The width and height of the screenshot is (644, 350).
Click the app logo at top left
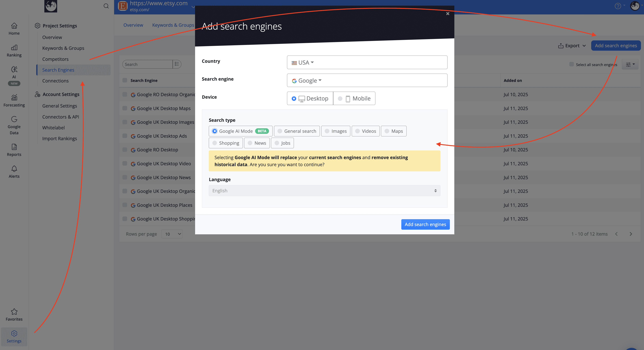click(51, 6)
